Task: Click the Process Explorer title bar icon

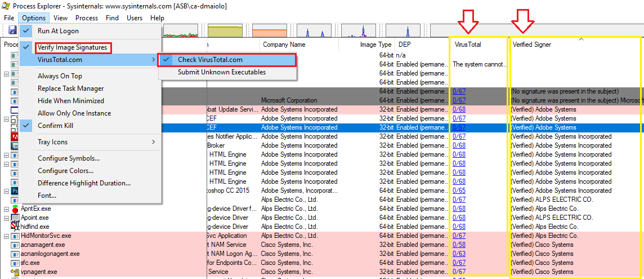Action: pos(6,6)
